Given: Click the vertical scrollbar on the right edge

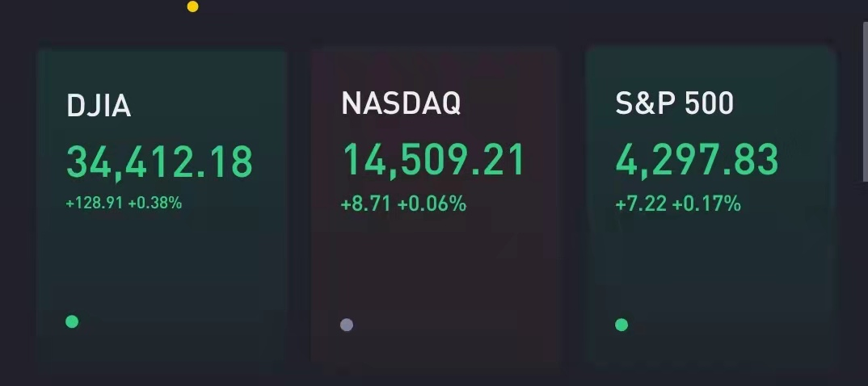Looking at the screenshot, I should pos(866,103).
